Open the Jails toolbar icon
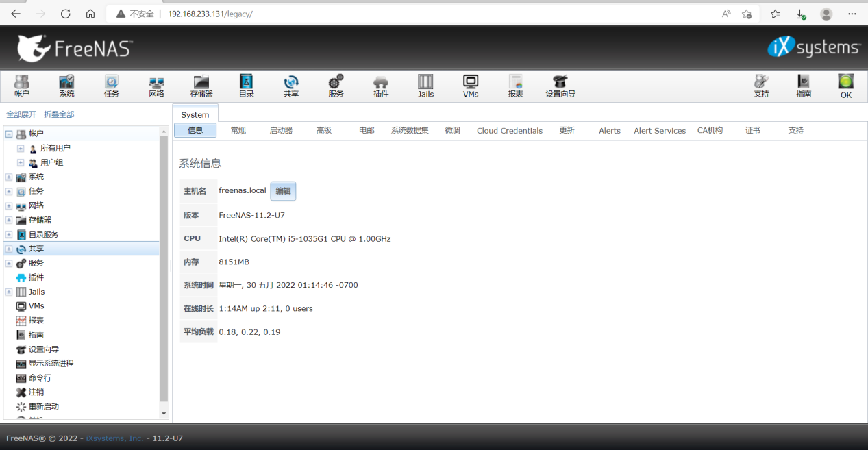This screenshot has height=450, width=868. (425, 86)
